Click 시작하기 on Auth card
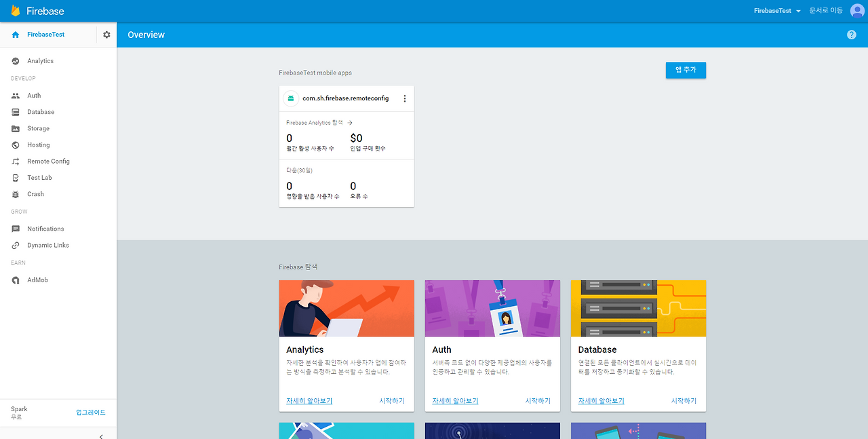Viewport: 868px width, 439px height. (x=538, y=401)
